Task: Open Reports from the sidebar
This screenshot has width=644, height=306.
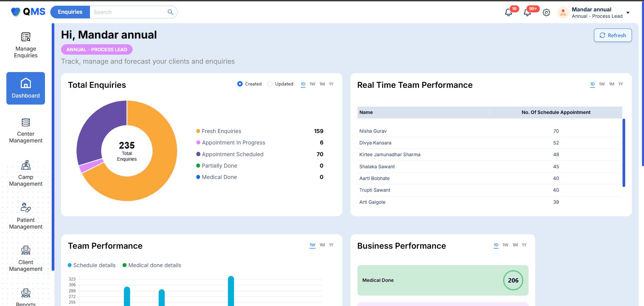Action: click(26, 297)
